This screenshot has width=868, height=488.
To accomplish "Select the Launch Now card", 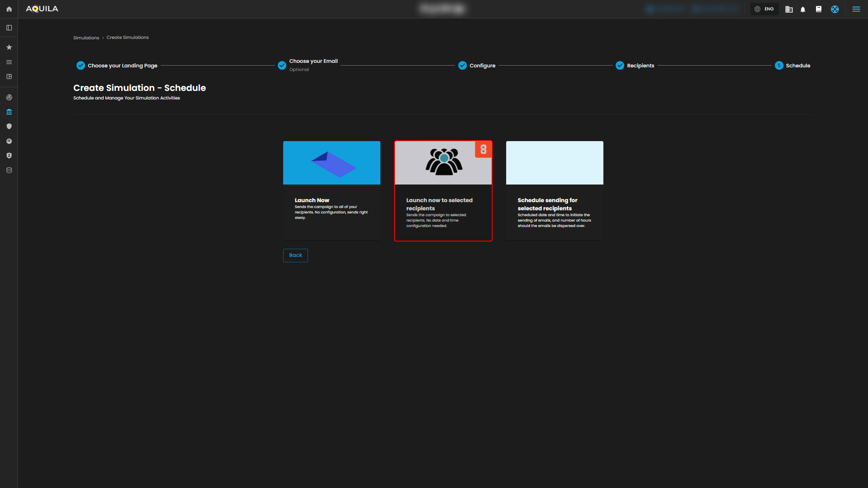I will pyautogui.click(x=332, y=190).
